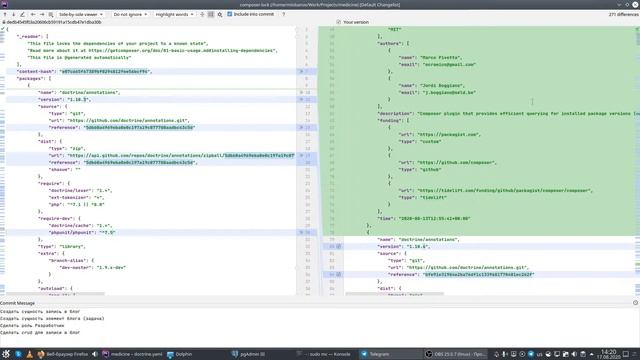Image resolution: width=640 pixels, height=360 pixels.
Task: Toggle checkbox on right version line
Action: pyautogui.click(x=338, y=247)
